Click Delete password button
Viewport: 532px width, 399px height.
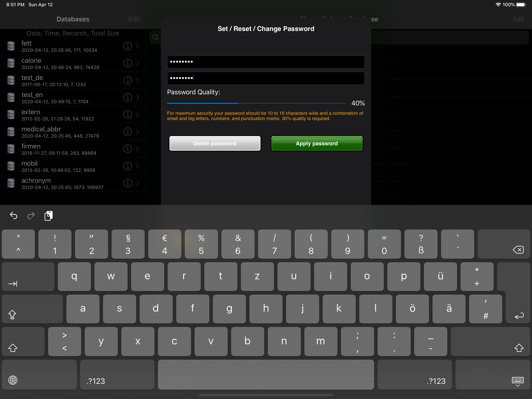coord(215,143)
